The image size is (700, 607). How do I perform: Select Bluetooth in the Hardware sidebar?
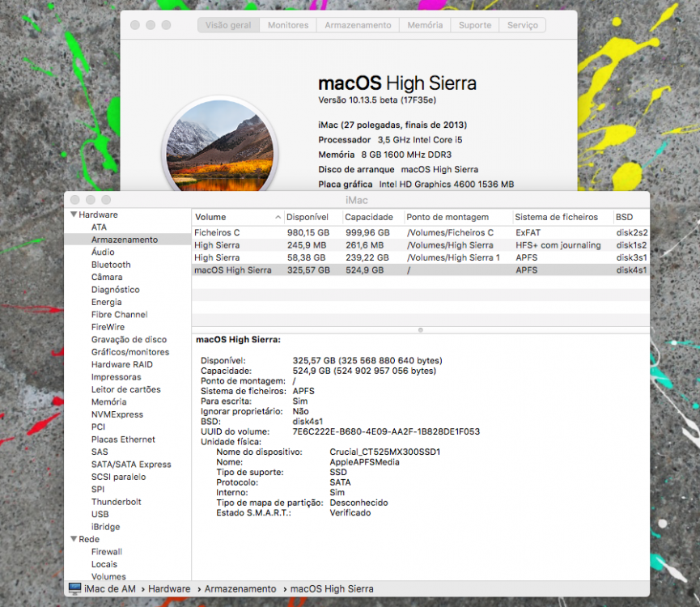tap(111, 265)
